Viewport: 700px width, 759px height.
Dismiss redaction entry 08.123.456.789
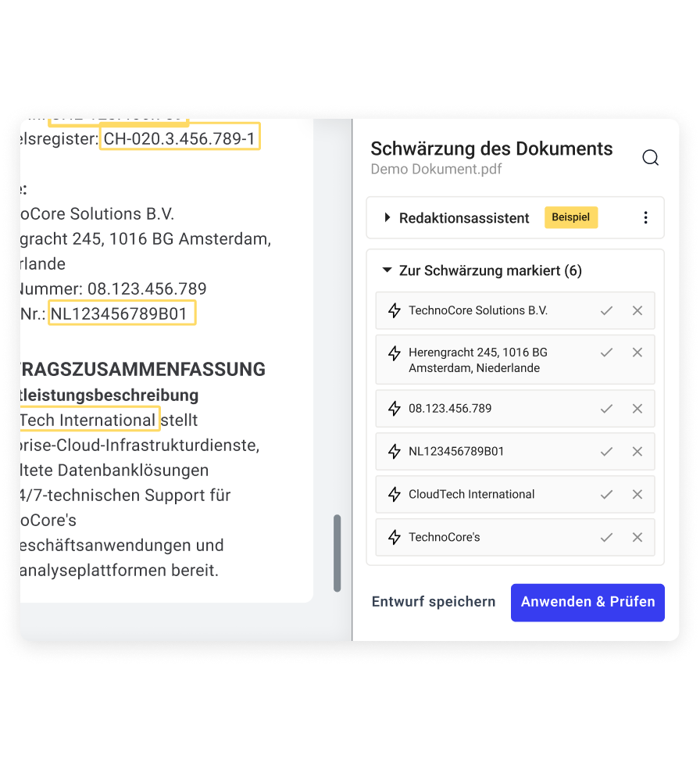[637, 409]
